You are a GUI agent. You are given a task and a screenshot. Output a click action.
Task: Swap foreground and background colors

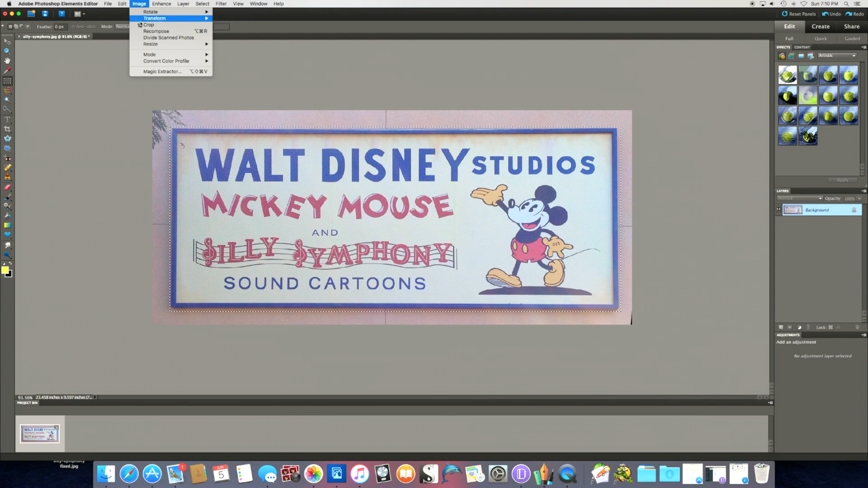(x=10, y=263)
